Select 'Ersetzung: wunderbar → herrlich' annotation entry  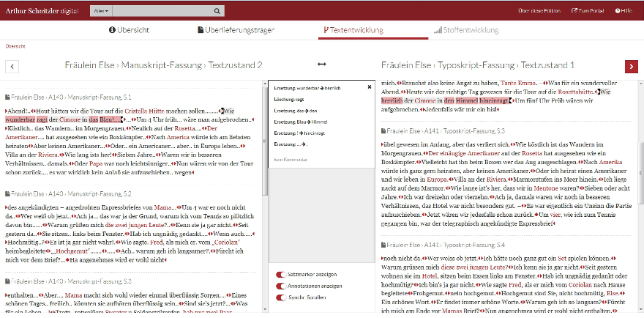coord(307,88)
